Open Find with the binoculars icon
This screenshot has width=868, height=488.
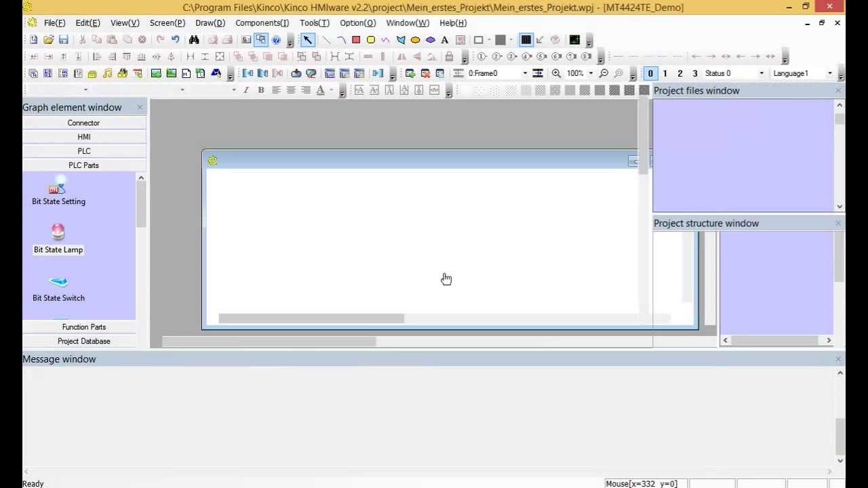[194, 40]
